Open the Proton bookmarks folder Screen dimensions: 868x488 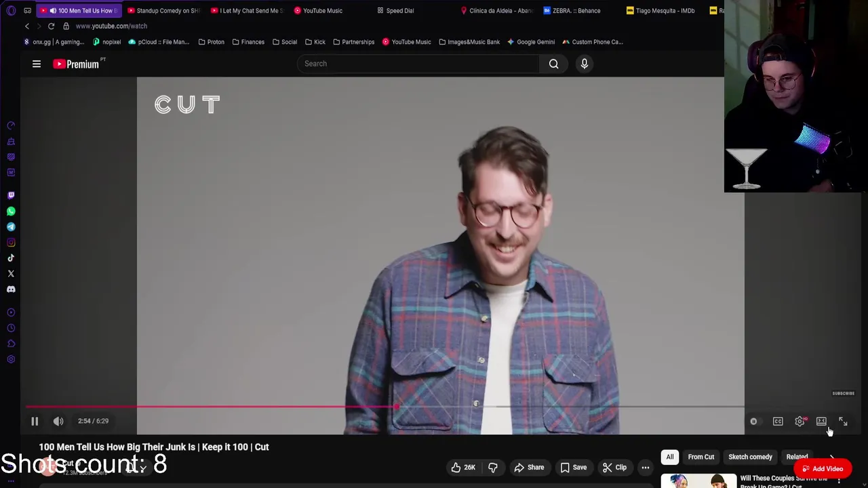(211, 42)
